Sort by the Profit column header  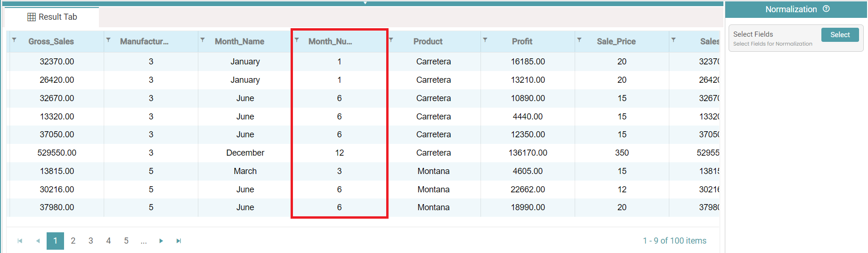click(x=522, y=41)
